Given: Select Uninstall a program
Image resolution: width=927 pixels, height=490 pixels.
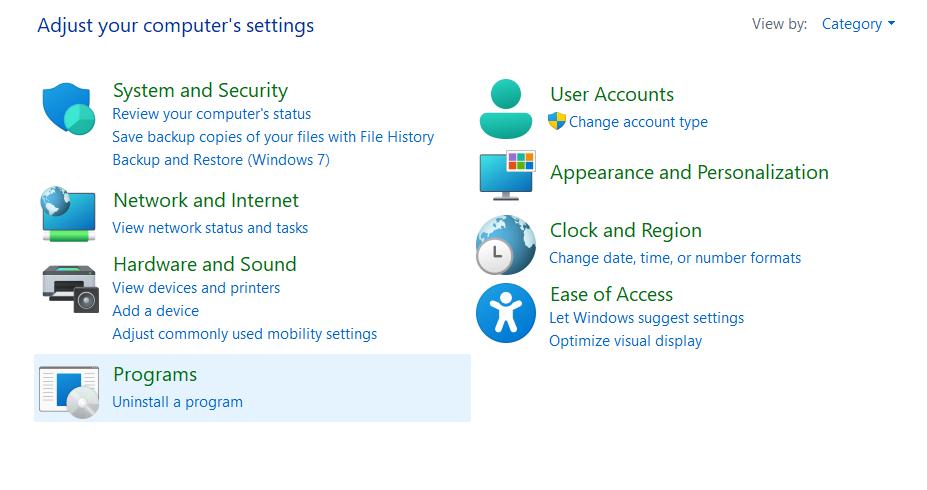Looking at the screenshot, I should 177,402.
